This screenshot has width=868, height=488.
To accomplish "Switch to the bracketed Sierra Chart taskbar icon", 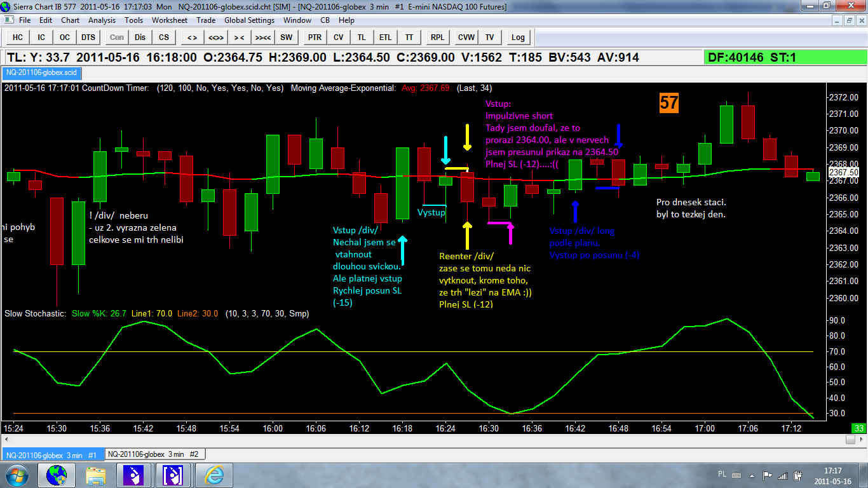I will [x=173, y=475].
